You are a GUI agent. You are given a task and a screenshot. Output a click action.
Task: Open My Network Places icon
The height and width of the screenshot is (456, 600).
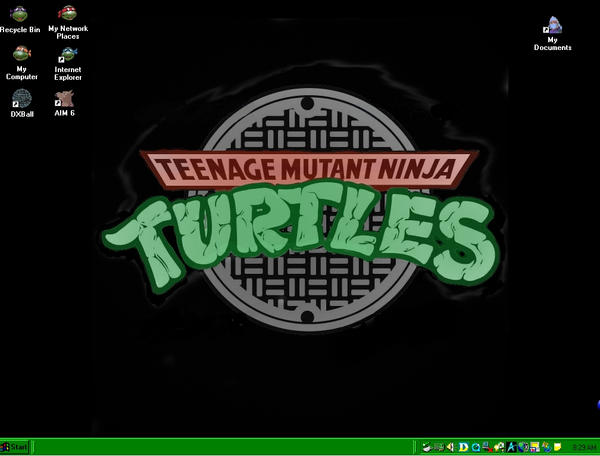click(68, 13)
